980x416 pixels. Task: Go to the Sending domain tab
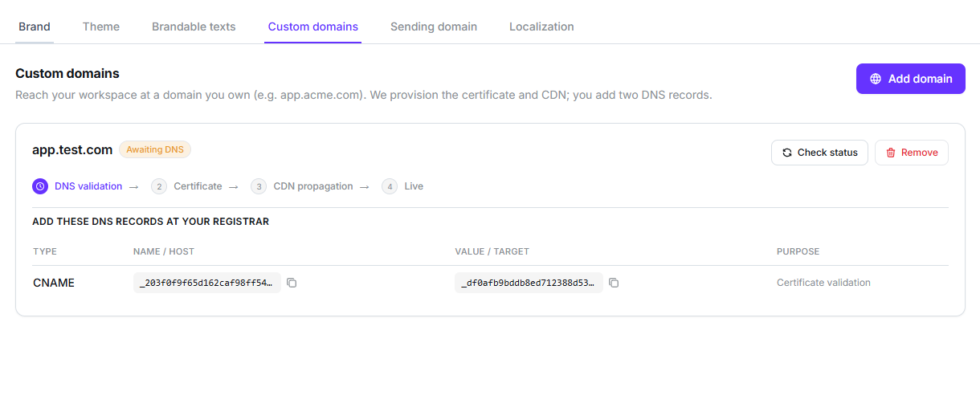coord(434,27)
